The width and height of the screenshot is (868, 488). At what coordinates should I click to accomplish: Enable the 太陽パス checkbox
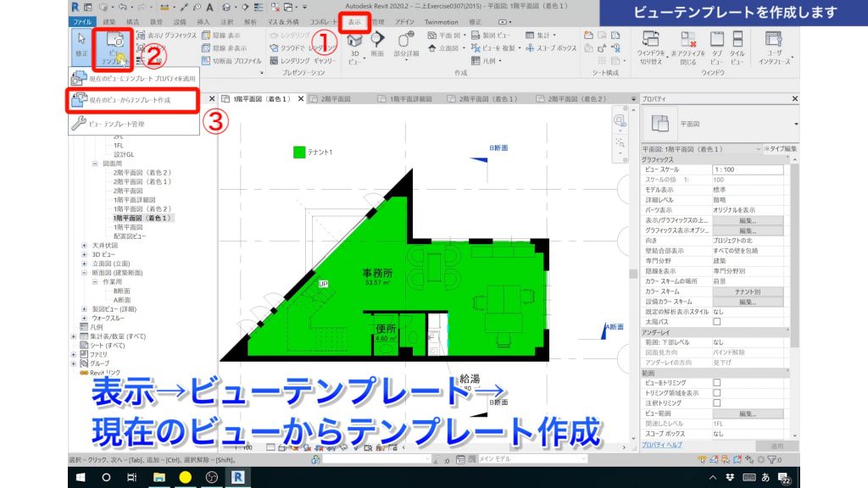716,320
